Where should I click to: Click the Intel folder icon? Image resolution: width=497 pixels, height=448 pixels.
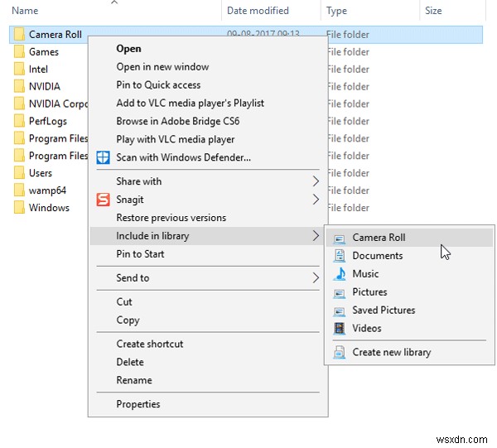(x=19, y=69)
